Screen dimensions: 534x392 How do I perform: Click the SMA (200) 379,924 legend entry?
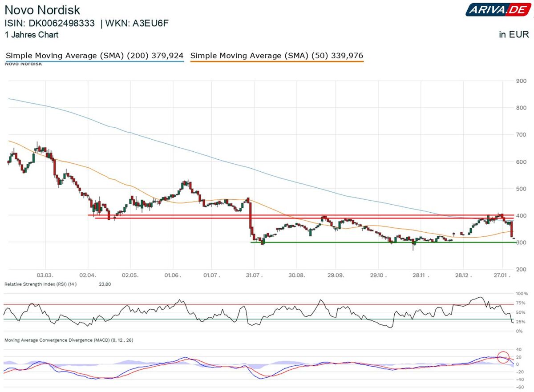coord(95,56)
